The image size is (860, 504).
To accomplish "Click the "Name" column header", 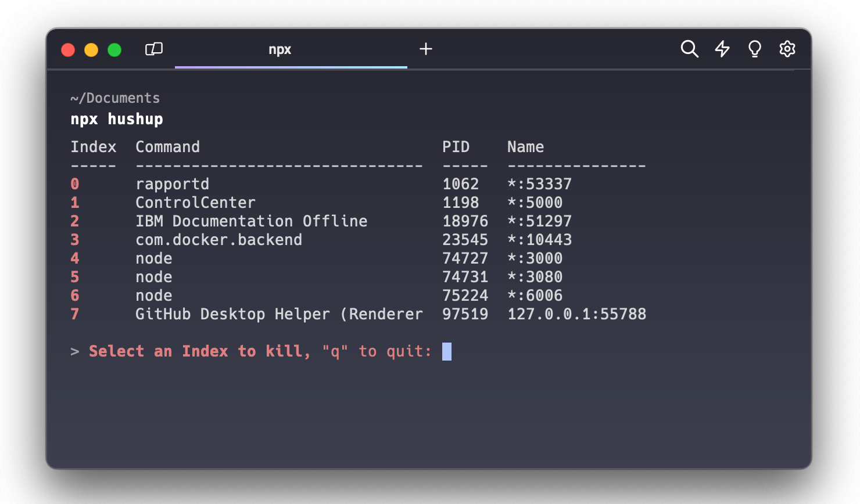I will point(526,147).
